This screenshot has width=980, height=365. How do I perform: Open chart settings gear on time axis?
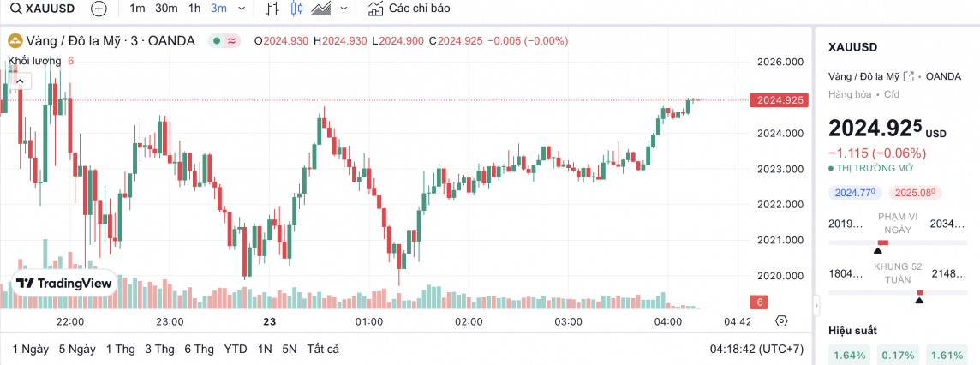point(780,321)
